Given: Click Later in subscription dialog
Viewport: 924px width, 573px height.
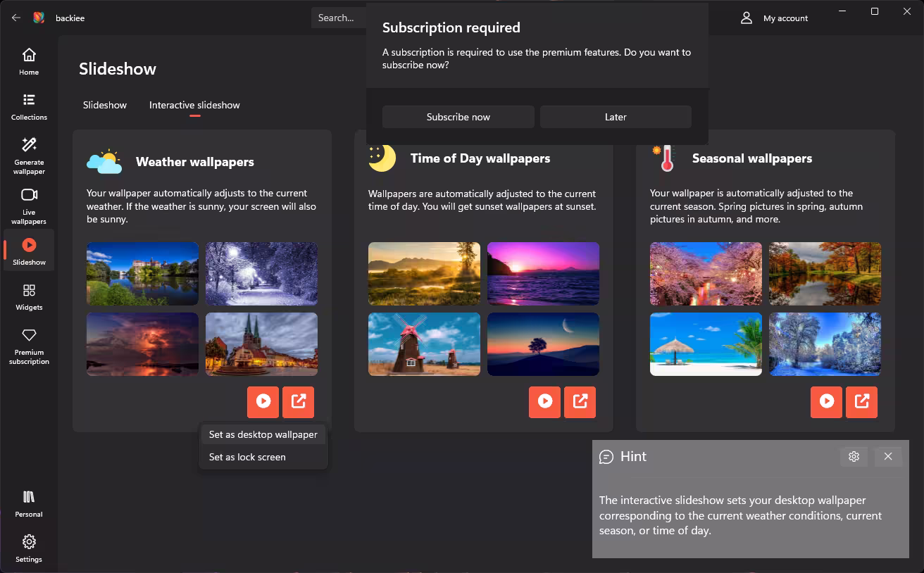Looking at the screenshot, I should [616, 117].
